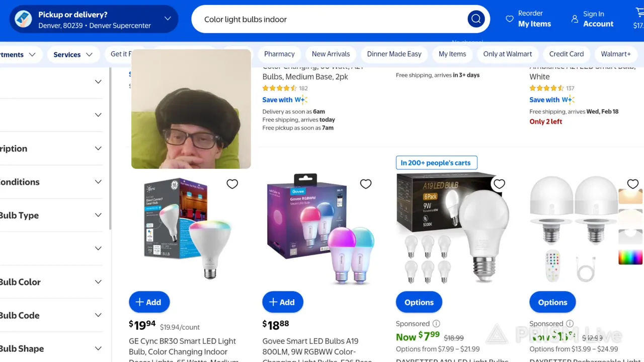
Task: Open the Services dropdown menu
Action: point(73,54)
